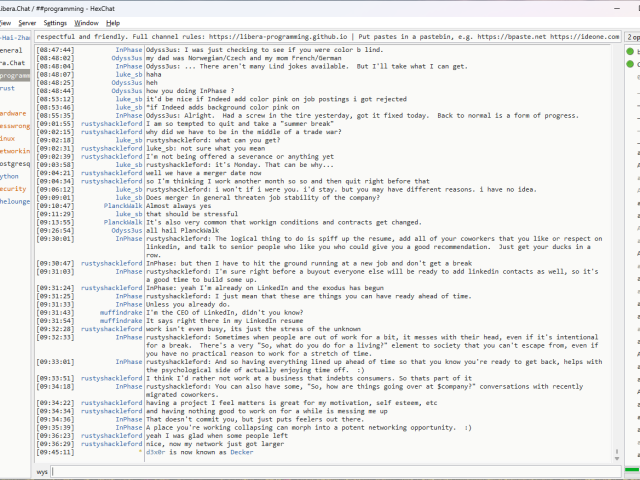
Task: Click the message input field
Action: tap(330, 470)
